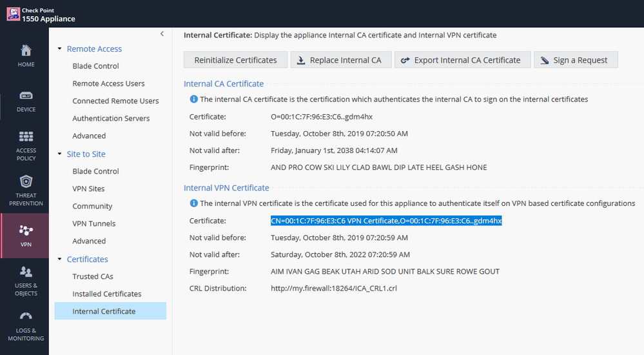Click highlighted VPN certificate CN text
Screen dimensions: 644x355
pyautogui.click(x=386, y=221)
